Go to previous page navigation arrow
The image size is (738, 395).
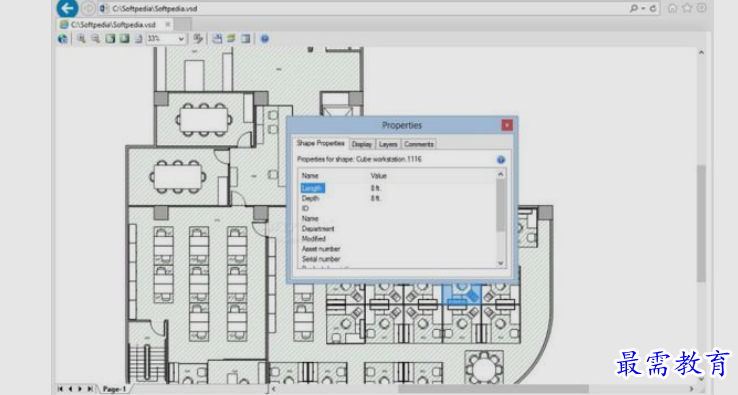(x=70, y=389)
